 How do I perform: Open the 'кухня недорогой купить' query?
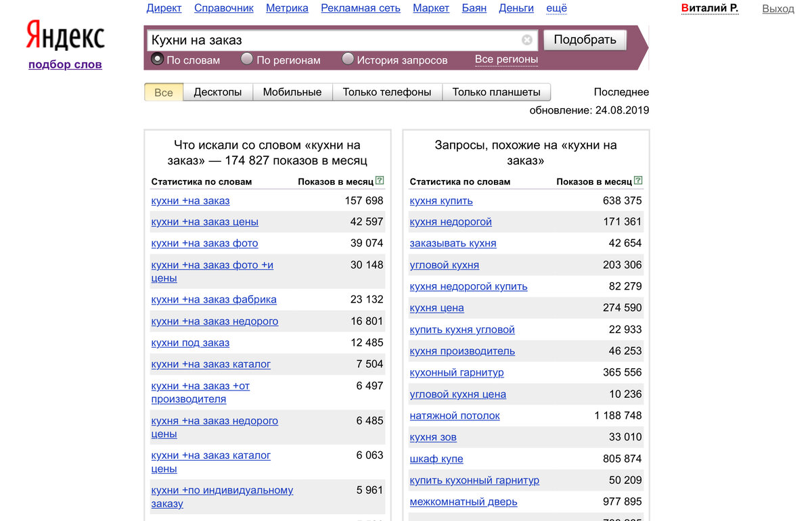468,287
